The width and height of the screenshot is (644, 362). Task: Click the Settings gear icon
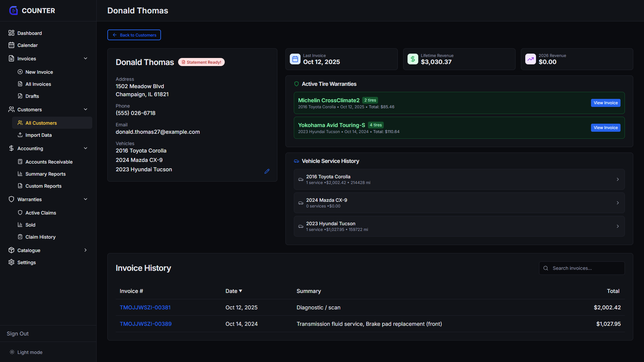pos(11,262)
